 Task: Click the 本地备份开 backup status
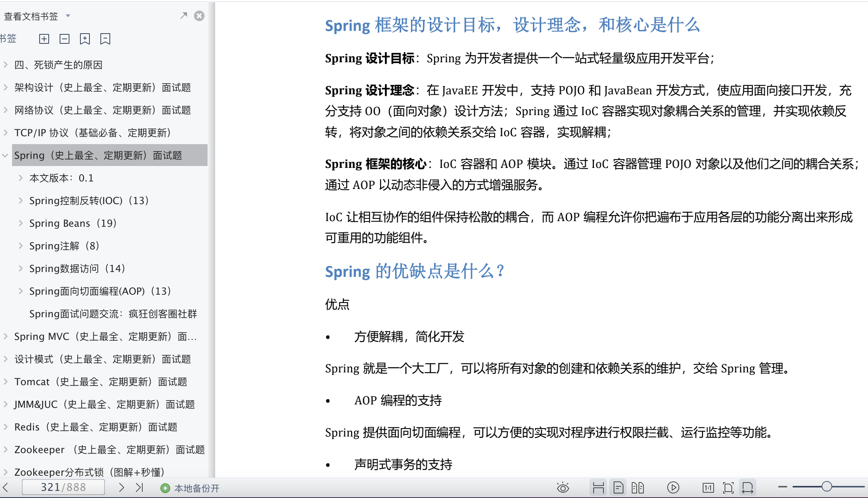pyautogui.click(x=190, y=488)
